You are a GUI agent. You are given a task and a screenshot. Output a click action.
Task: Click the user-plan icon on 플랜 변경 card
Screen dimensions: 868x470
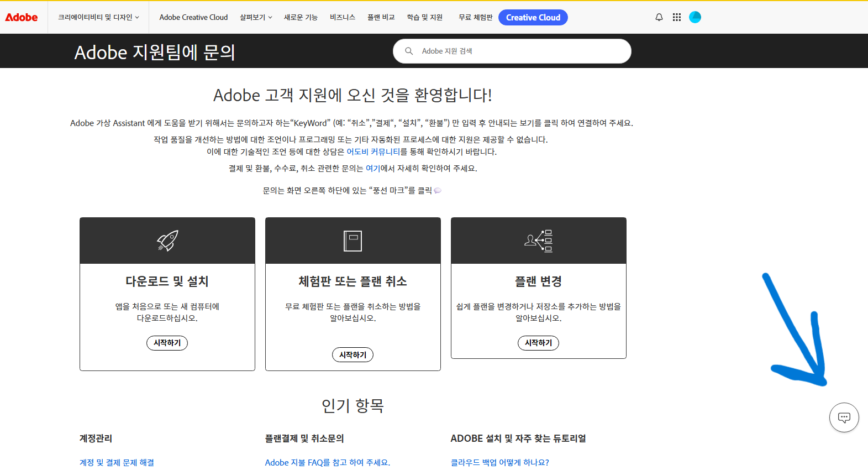click(539, 241)
